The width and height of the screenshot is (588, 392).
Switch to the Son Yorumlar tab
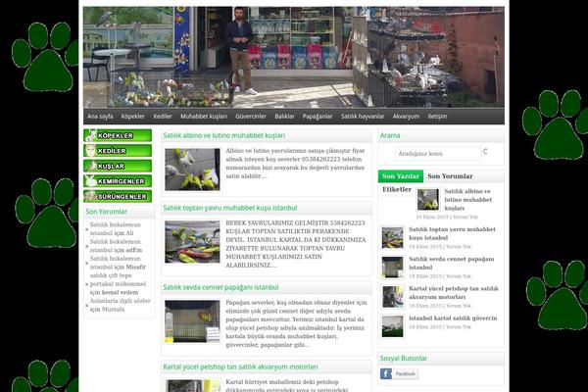point(450,176)
